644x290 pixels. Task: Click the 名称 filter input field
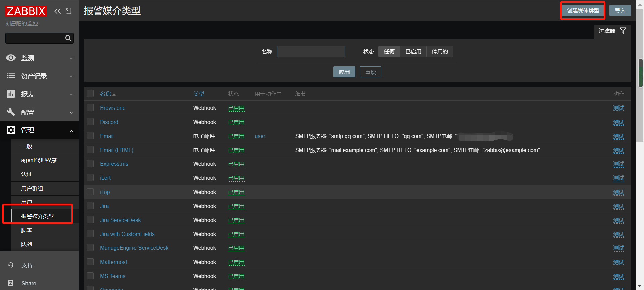pyautogui.click(x=311, y=51)
